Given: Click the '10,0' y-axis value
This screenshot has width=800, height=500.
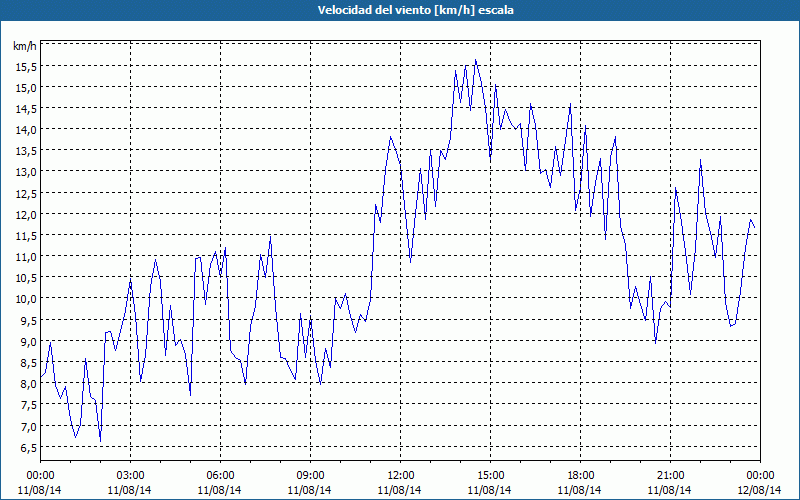Looking at the screenshot, I should point(27,299).
